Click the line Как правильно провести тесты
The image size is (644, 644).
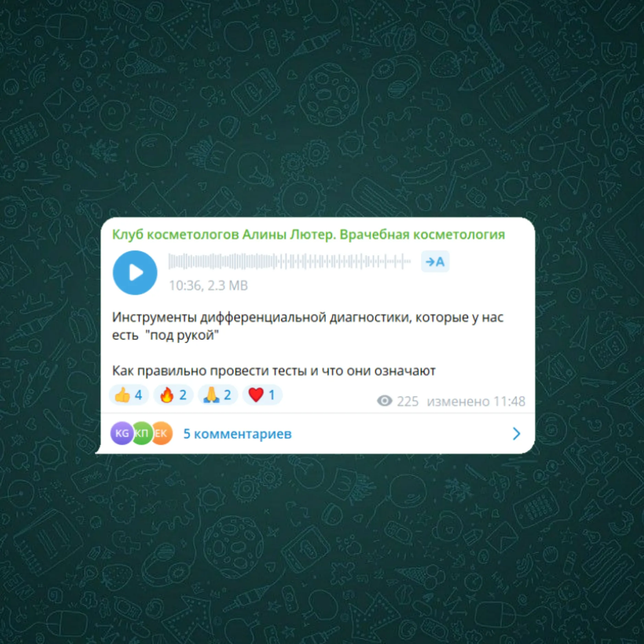point(274,371)
